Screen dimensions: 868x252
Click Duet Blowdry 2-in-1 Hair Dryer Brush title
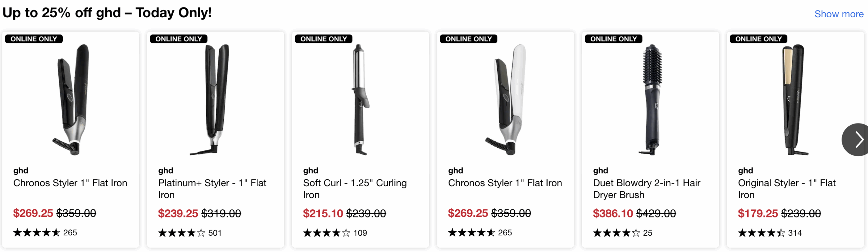[x=646, y=189]
